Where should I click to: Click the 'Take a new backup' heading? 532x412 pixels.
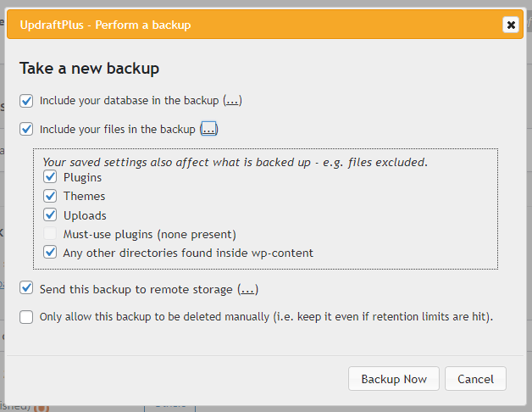point(90,68)
